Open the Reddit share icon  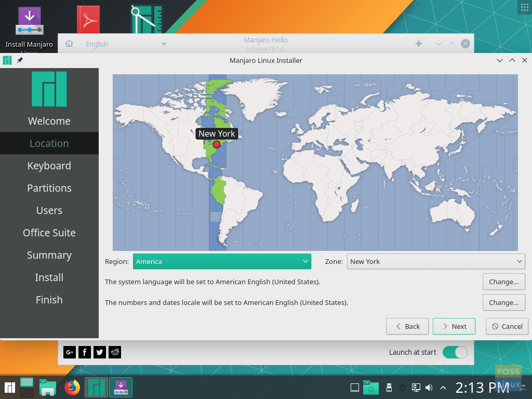pyautogui.click(x=114, y=352)
